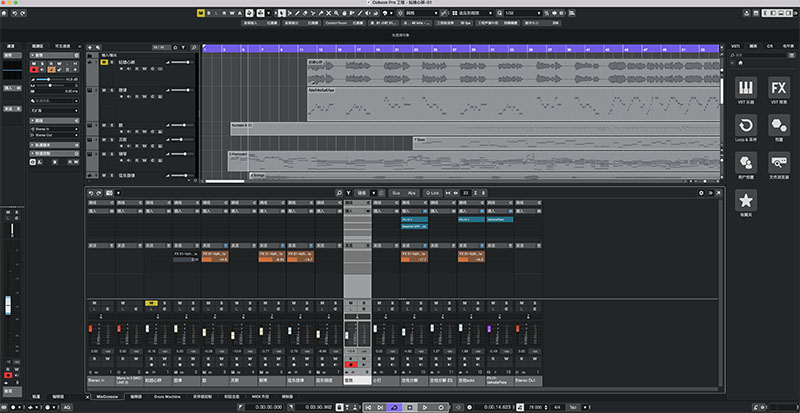Mute the second track in track list
Viewport: 800px width, 413px height.
tap(104, 90)
